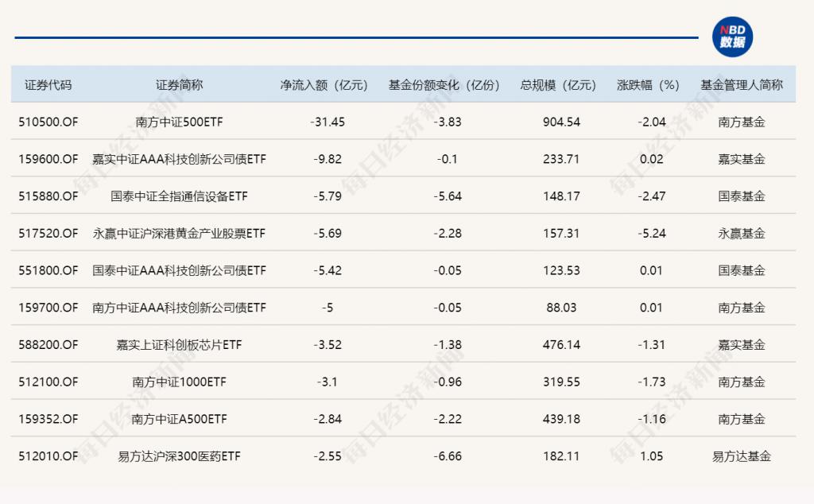814x504 pixels.
Task: Click the NBD数据 circular logo
Action: point(731,35)
